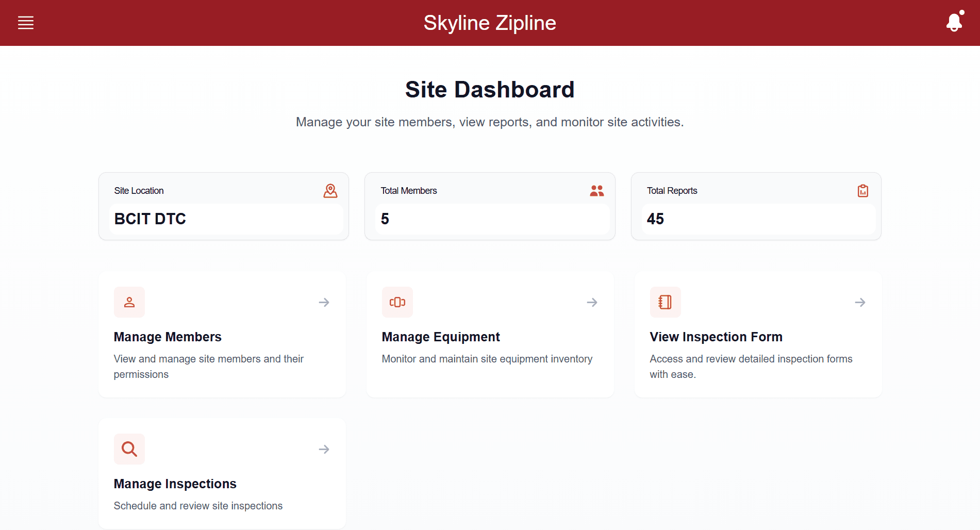
Task: Open the Manage Members heading link
Action: (168, 337)
